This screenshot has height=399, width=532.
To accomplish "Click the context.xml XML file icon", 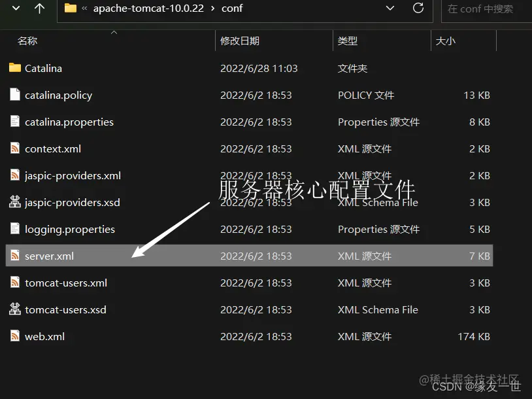I will (14, 148).
